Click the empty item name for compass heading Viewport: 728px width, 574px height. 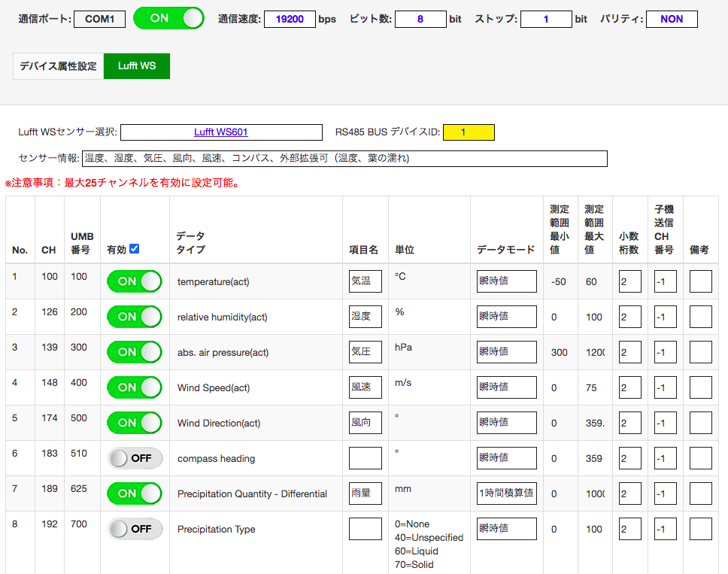(366, 458)
